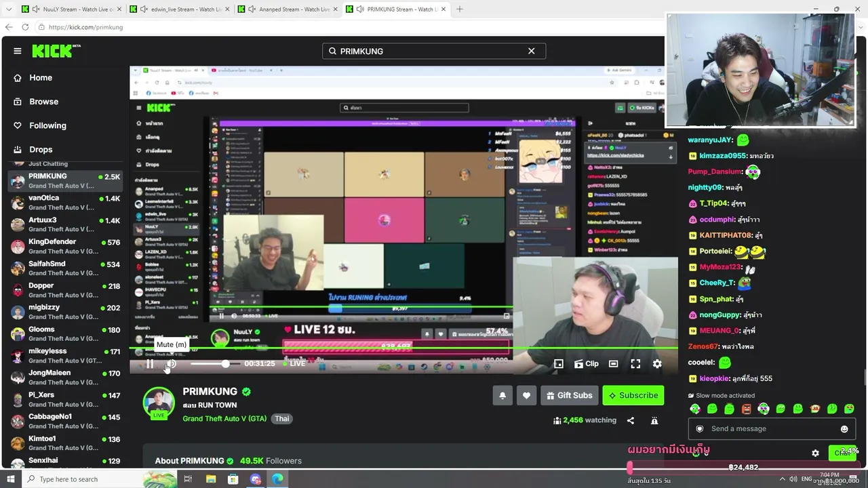Open emoji picker in chat box
Image resolution: width=868 pixels, height=488 pixels.
click(844, 429)
